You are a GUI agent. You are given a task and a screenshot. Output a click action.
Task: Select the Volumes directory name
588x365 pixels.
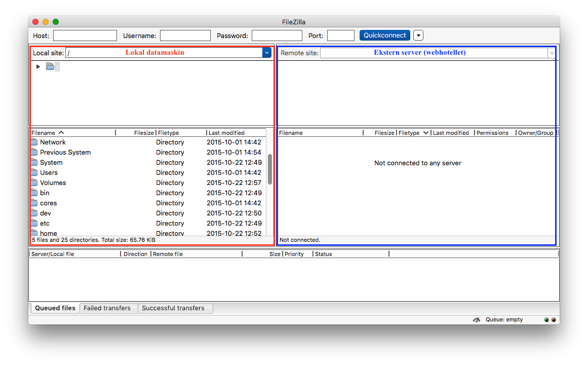53,183
